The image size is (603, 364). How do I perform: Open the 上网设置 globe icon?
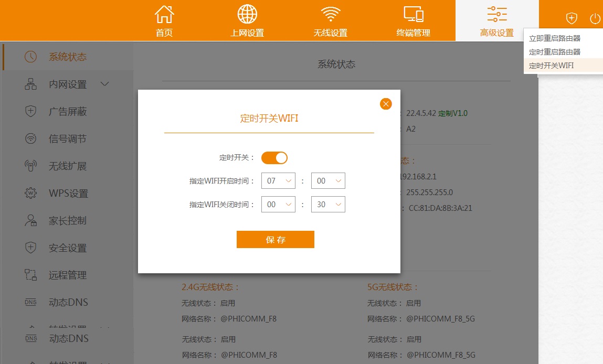[x=247, y=14]
